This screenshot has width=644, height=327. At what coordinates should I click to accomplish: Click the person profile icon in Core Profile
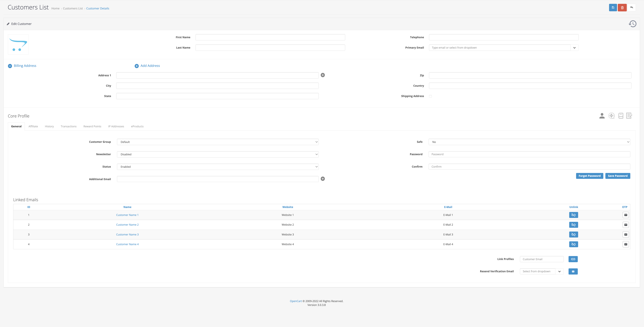[x=602, y=116]
